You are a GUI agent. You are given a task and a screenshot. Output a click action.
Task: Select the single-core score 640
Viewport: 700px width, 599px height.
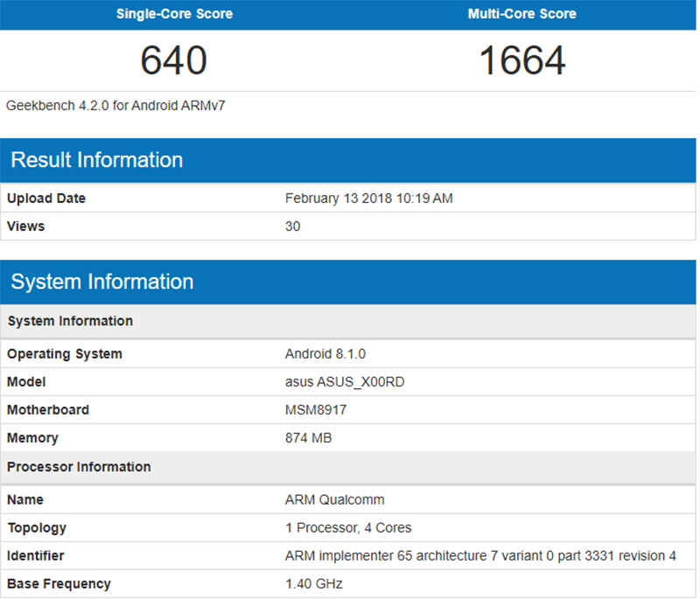pyautogui.click(x=173, y=60)
